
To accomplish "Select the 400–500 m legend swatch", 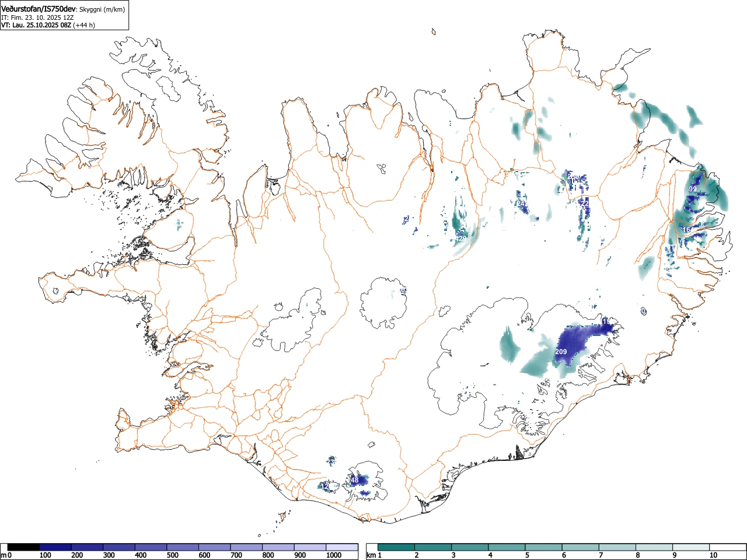I will [x=151, y=547].
